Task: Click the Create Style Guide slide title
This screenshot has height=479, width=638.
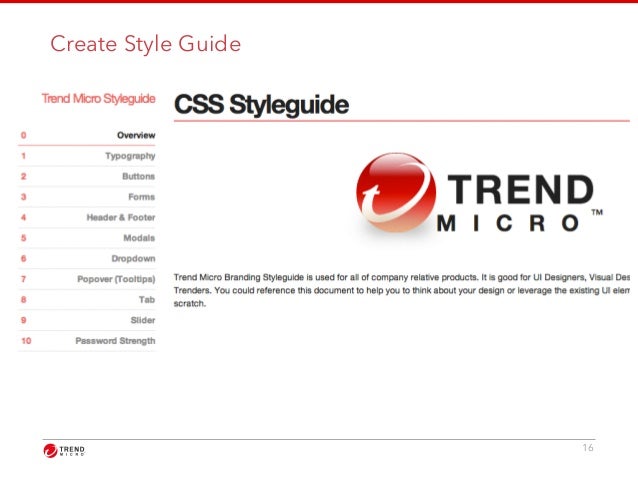Action: [x=146, y=44]
